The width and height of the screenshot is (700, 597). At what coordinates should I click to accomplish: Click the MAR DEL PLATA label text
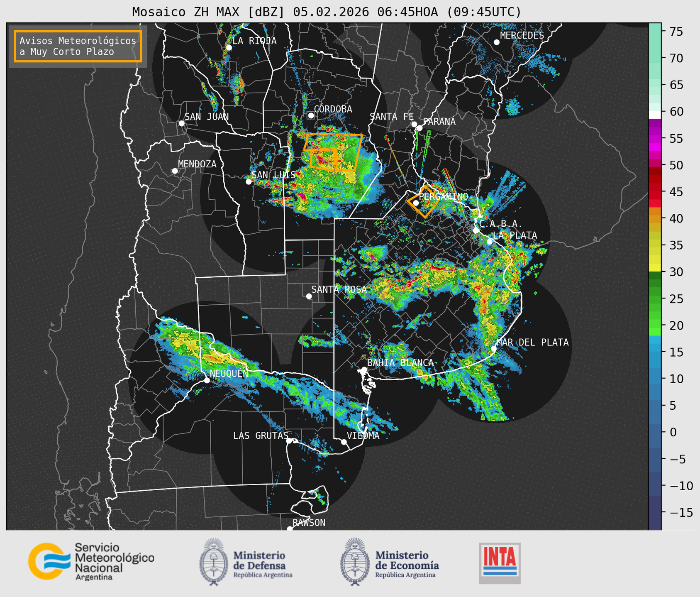532,343
